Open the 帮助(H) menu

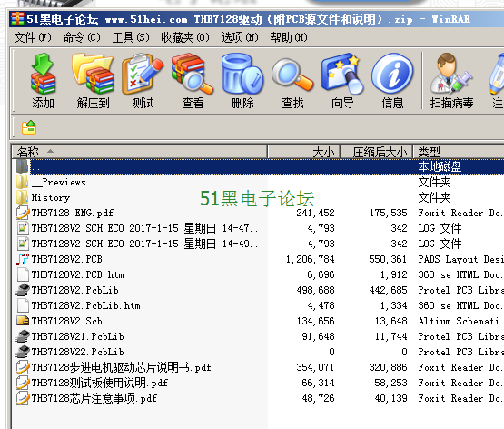(289, 37)
